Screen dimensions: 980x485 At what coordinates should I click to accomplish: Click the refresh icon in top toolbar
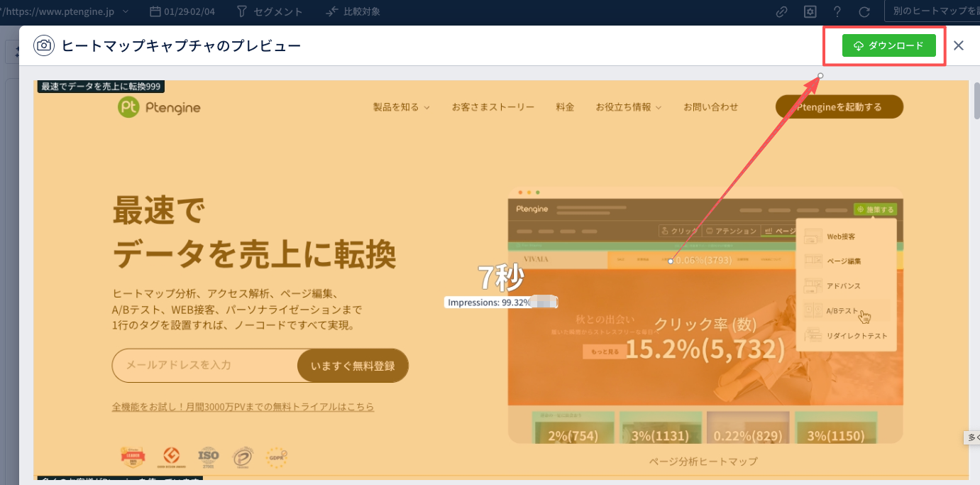[x=864, y=11]
